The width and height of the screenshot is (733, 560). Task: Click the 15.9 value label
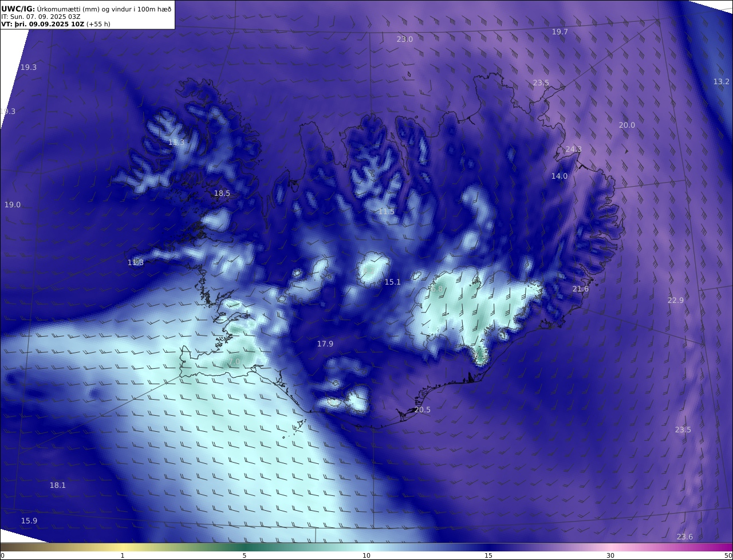click(29, 520)
